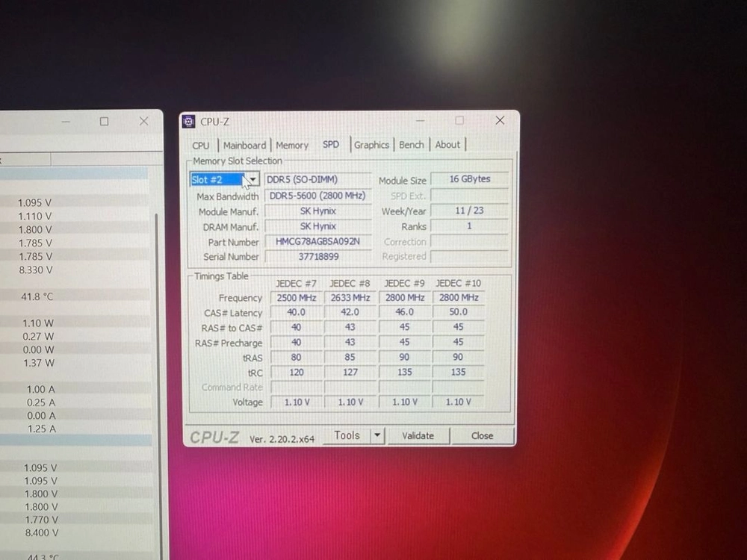
Task: Click the CPU-Z app icon in title bar
Action: tap(189, 122)
